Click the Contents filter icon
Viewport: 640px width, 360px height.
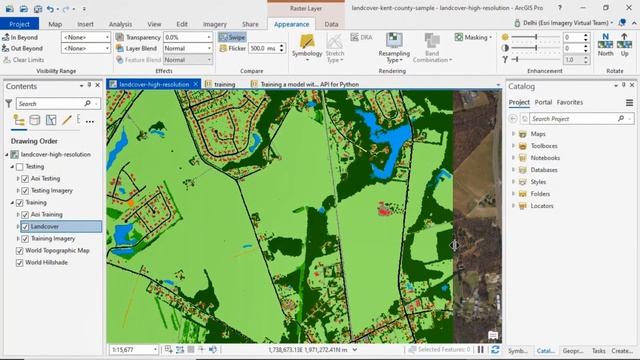[x=9, y=104]
